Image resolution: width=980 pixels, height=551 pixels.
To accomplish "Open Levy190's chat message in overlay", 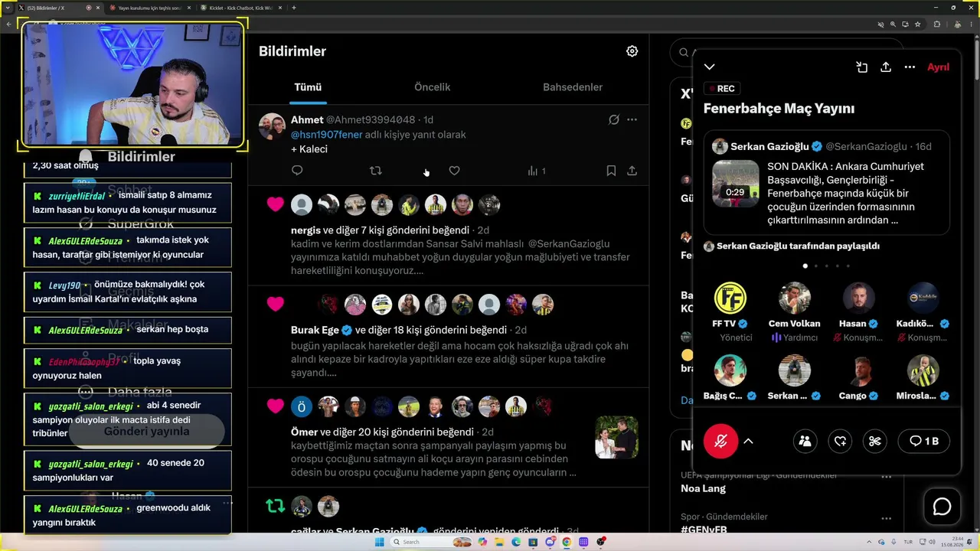I will (x=128, y=292).
